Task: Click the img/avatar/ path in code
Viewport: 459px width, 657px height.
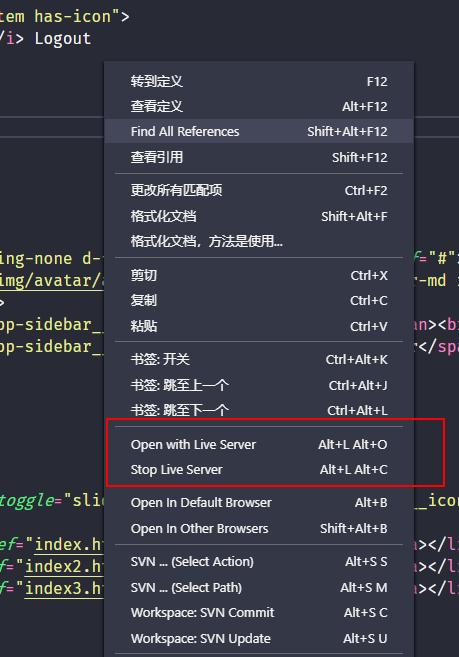Action: [x=51, y=281]
